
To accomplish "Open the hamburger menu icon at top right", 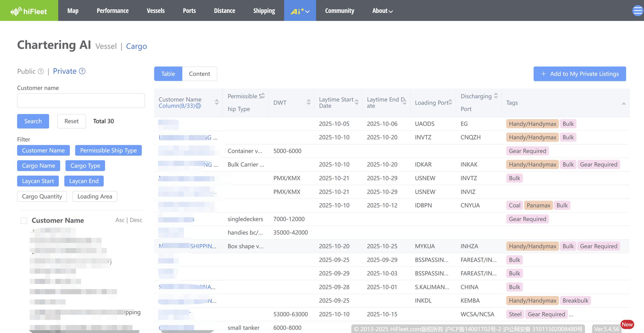I will (637, 10).
